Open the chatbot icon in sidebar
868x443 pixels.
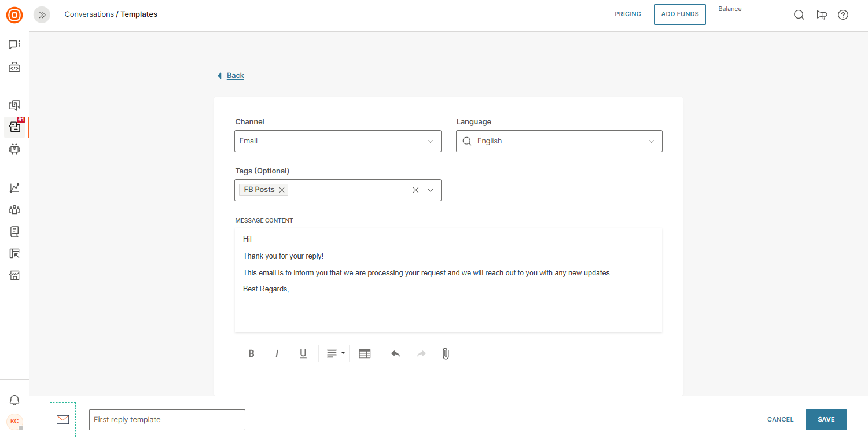tap(14, 149)
